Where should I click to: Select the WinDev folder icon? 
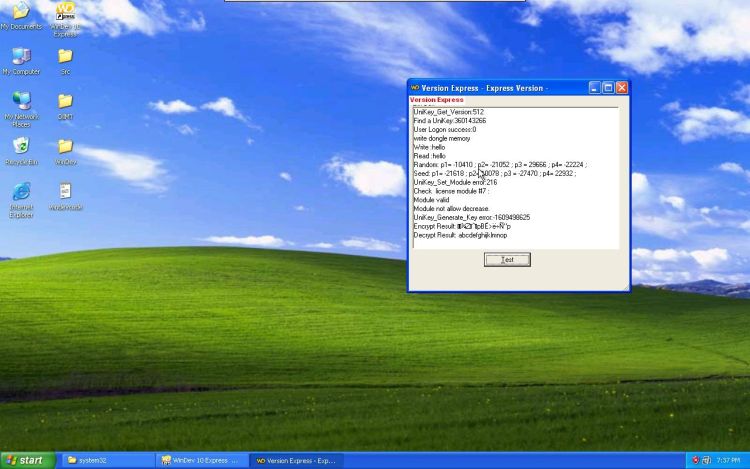66,151
